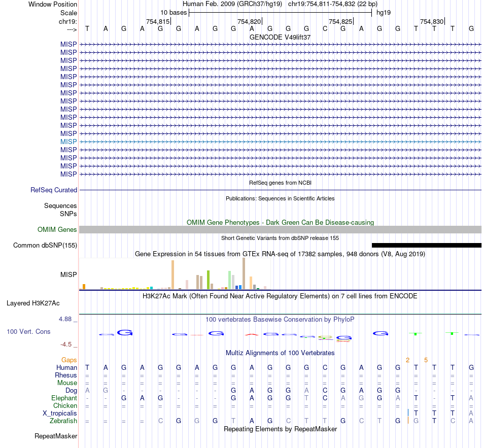Click the orange Gaps label
The height and width of the screenshot is (448, 482).
coord(69,360)
